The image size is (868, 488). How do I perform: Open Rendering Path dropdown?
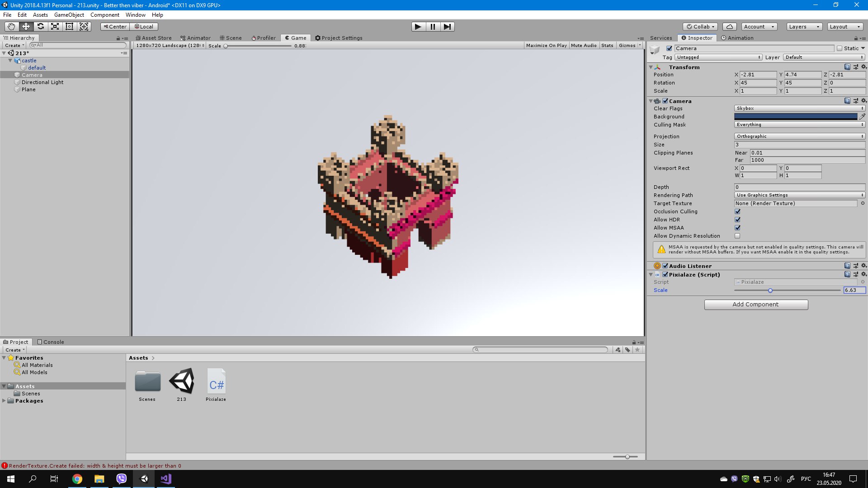(x=800, y=195)
